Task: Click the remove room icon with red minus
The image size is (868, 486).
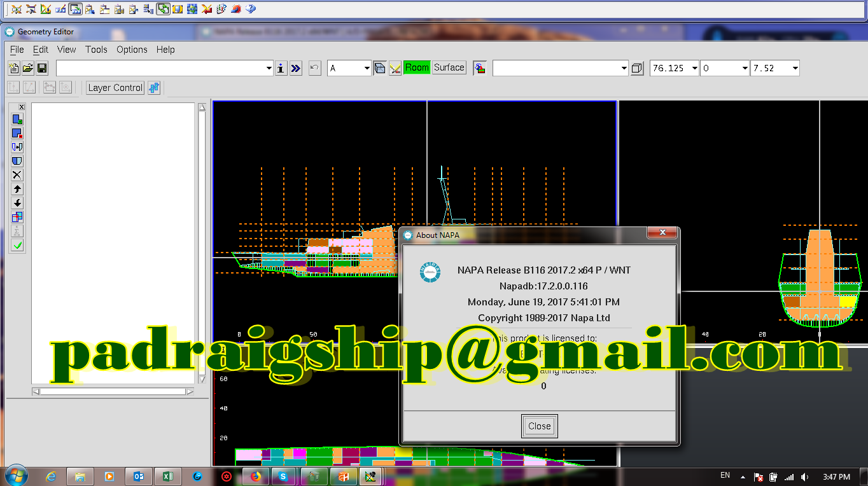Action: coord(17,134)
